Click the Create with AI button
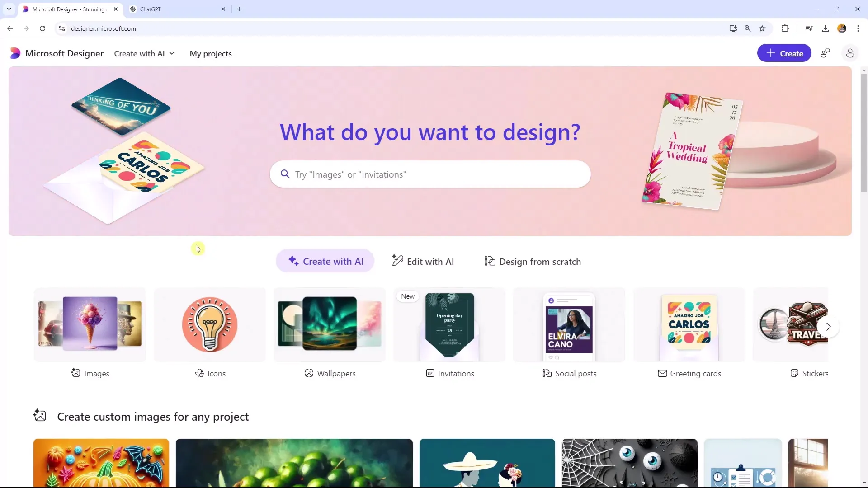Image resolution: width=868 pixels, height=488 pixels. pyautogui.click(x=325, y=261)
